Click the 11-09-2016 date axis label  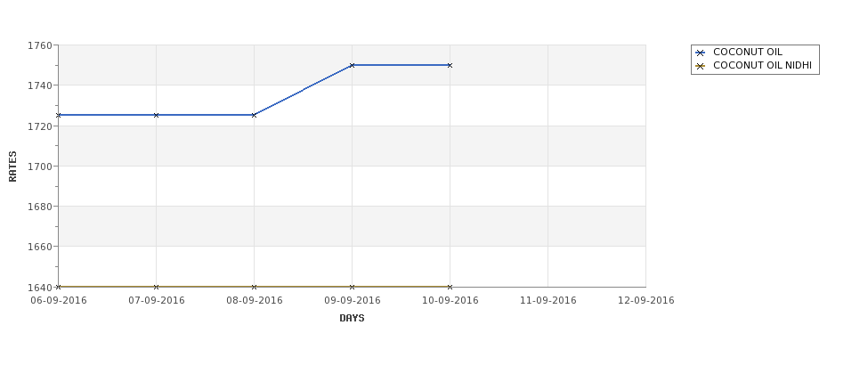point(548,300)
